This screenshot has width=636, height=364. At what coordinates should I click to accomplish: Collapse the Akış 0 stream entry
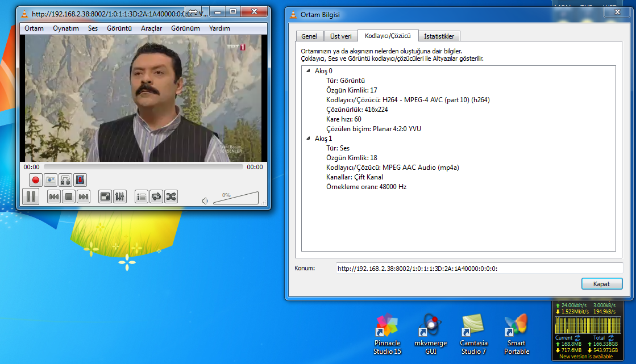(307, 70)
